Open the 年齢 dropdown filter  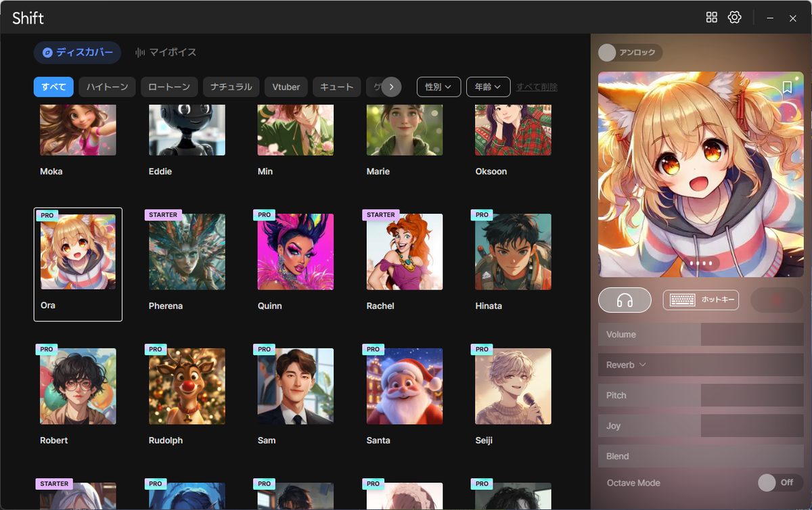[488, 87]
